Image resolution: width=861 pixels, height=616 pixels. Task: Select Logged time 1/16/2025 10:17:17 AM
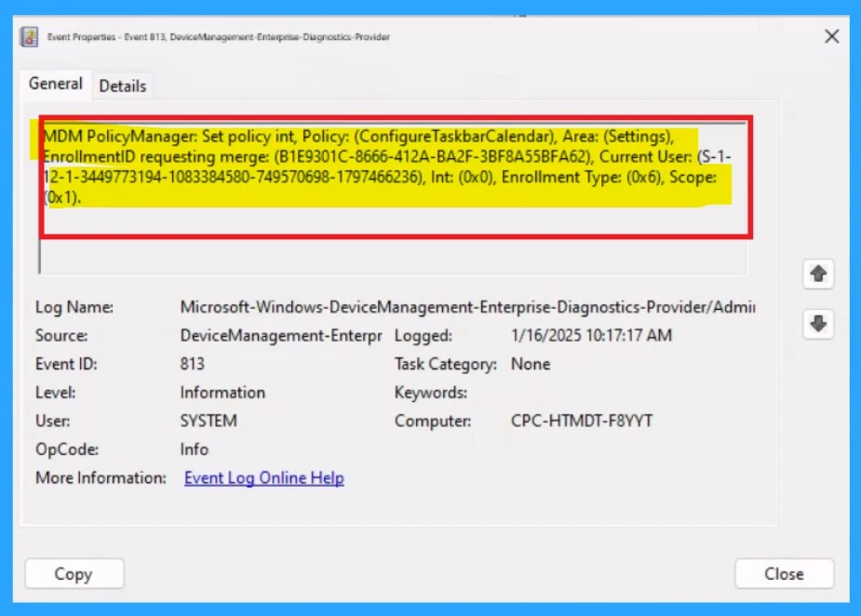(x=591, y=336)
